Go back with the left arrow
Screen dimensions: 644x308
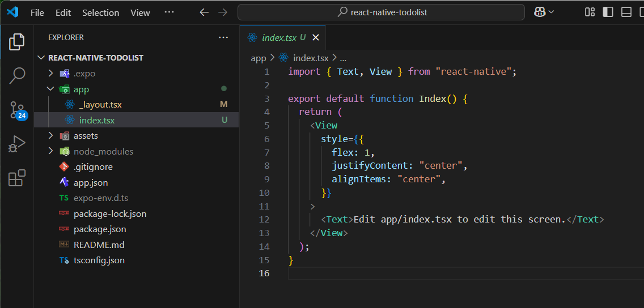tap(204, 12)
